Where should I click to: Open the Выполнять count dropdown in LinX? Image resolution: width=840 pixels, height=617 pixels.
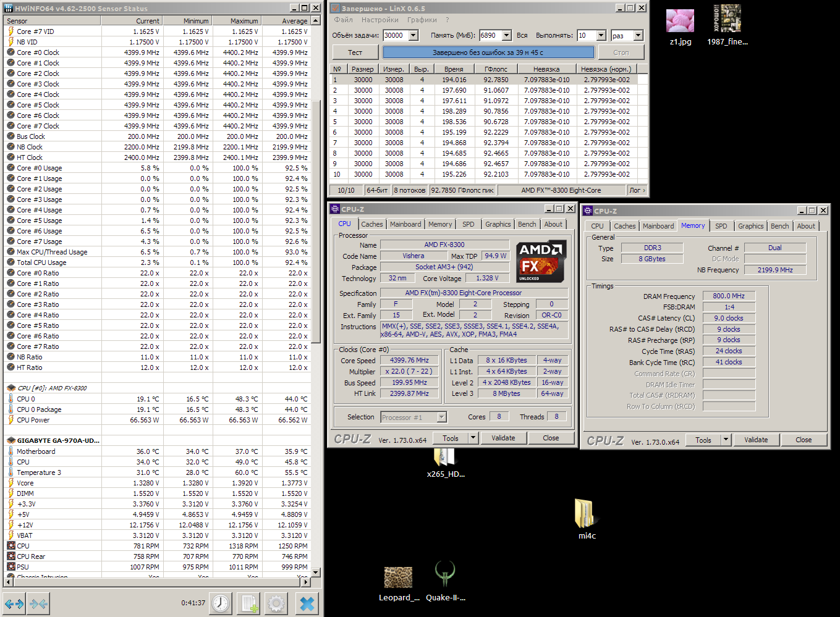(x=601, y=36)
